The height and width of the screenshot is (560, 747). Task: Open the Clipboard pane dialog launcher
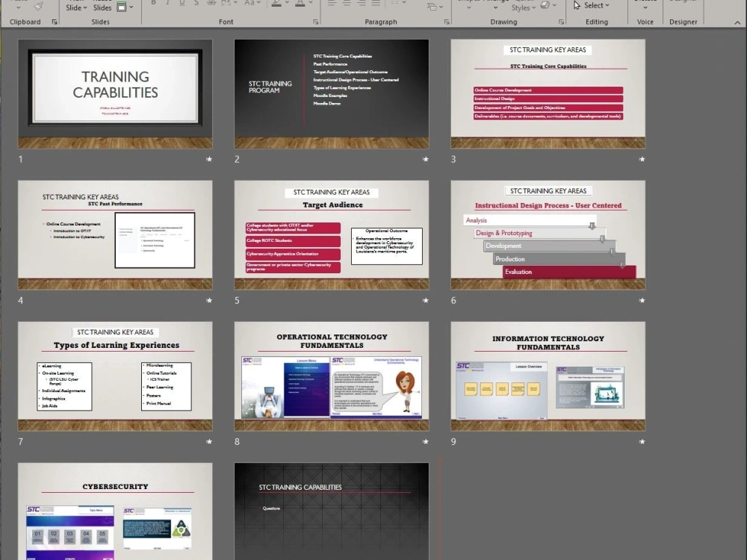click(55, 22)
